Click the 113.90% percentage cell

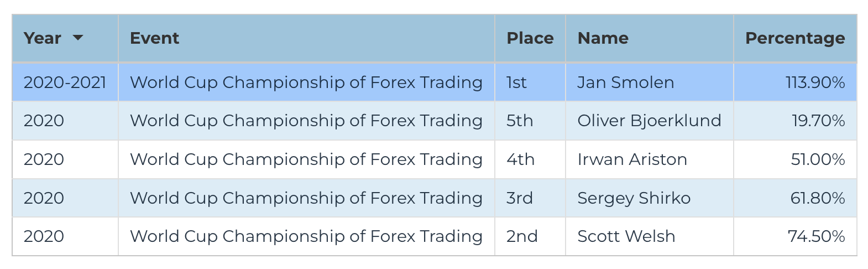(x=795, y=82)
